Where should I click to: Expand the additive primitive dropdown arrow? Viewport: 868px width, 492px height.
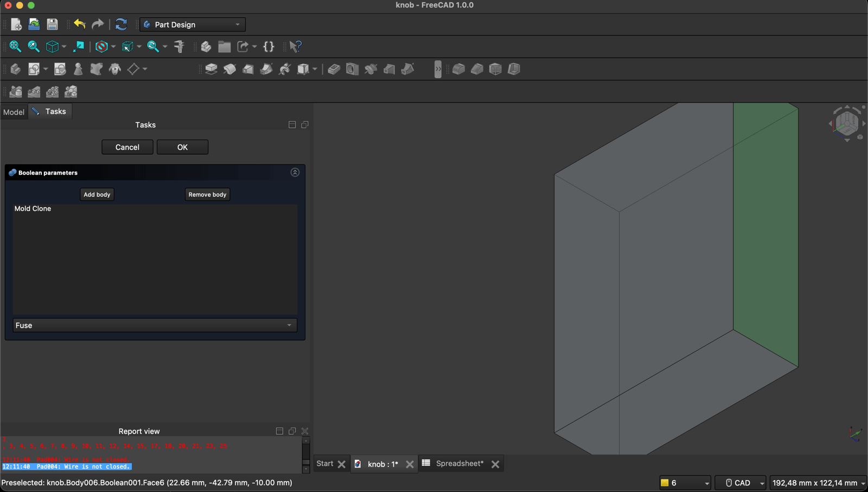[315, 69]
